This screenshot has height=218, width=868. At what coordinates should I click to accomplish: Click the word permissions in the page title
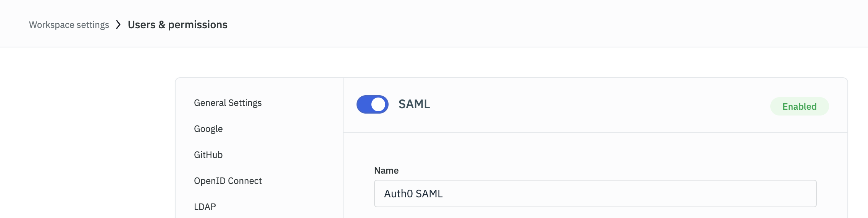pyautogui.click(x=198, y=25)
